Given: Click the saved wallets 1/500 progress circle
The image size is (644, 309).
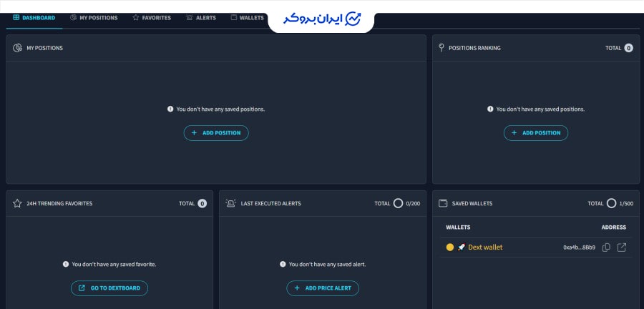Looking at the screenshot, I should [611, 203].
